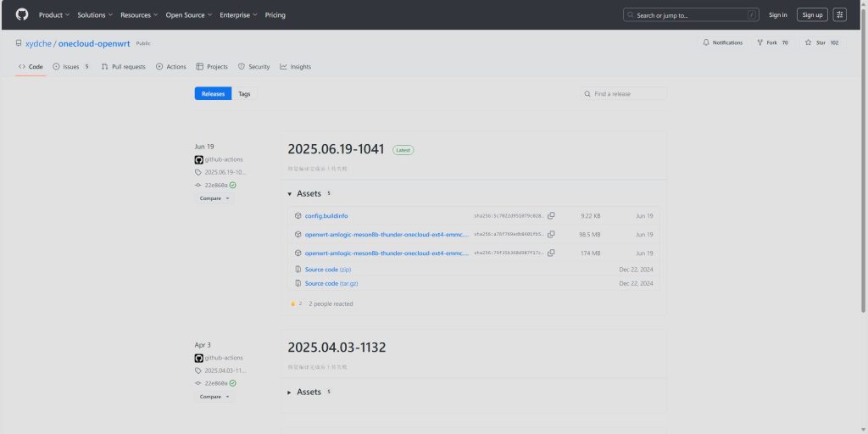The width and height of the screenshot is (868, 434).
Task: Open the 2025.04.03-1132 release title
Action: [337, 348]
